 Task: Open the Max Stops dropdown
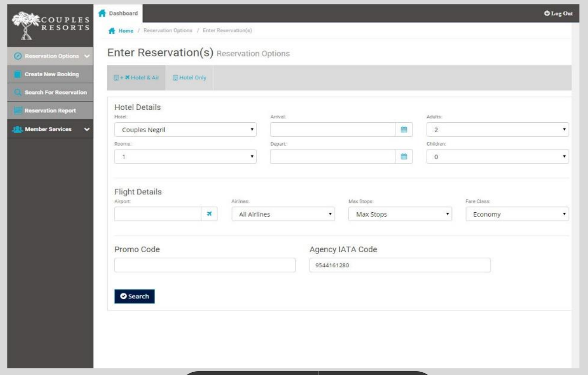click(400, 214)
